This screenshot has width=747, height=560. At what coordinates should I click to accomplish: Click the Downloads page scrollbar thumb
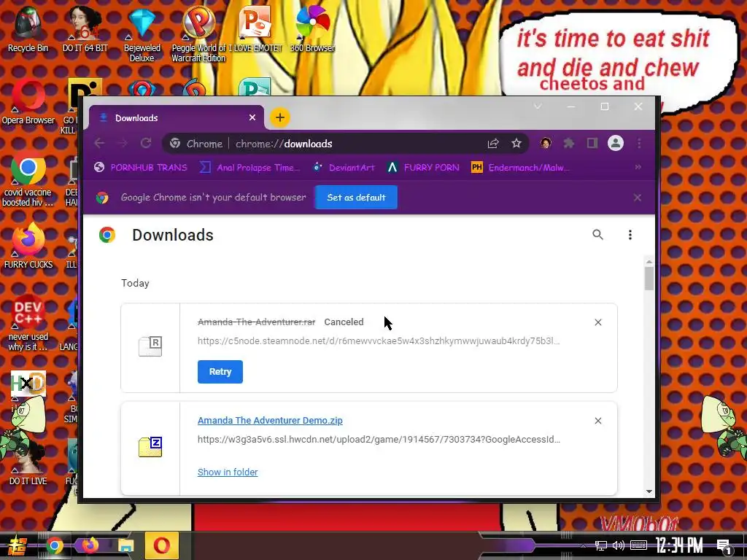click(649, 279)
